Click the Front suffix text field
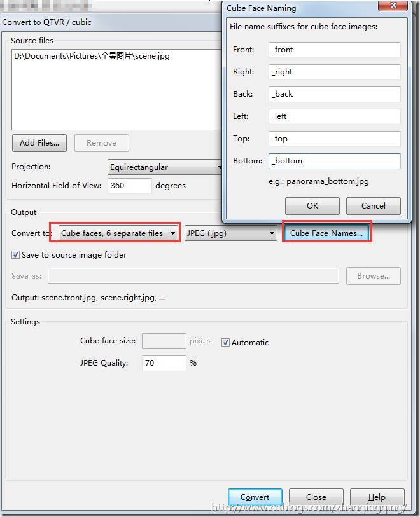The width and height of the screenshot is (420, 517). 334,50
